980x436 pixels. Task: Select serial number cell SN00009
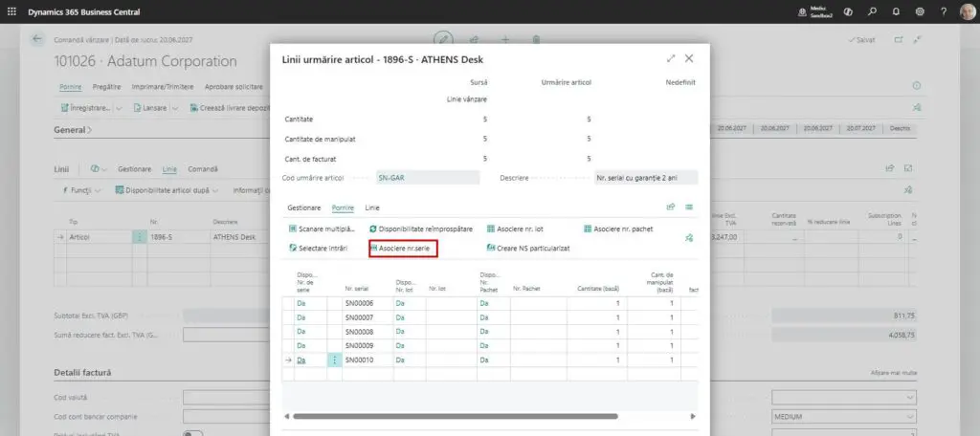[x=367, y=345]
